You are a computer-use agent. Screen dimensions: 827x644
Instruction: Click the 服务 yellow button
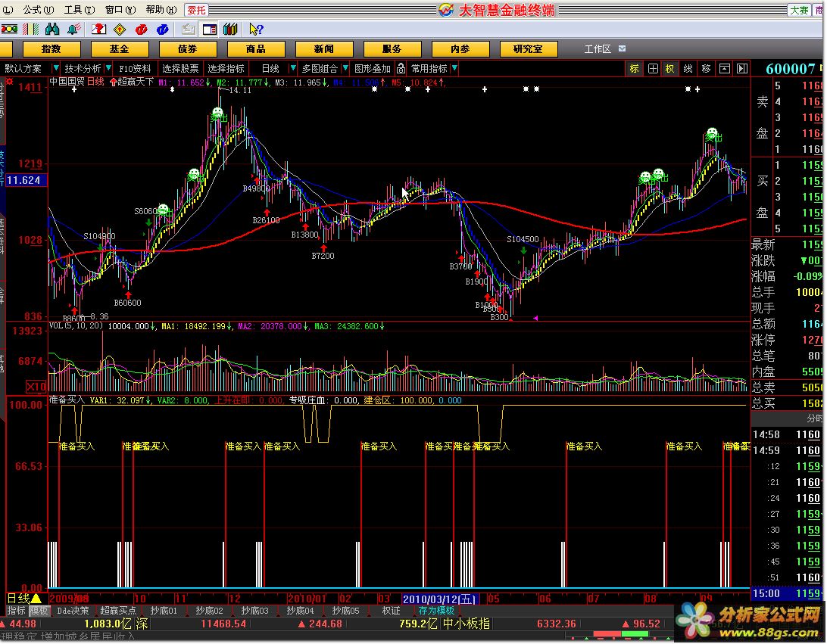coord(392,49)
